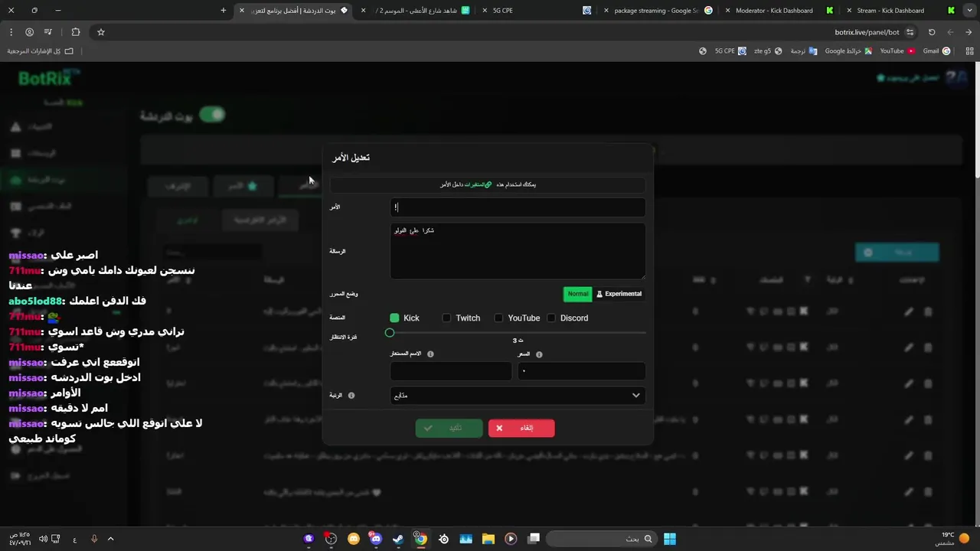This screenshot has width=980, height=551.
Task: Check the Kick platform checkbox
Action: coord(394,318)
